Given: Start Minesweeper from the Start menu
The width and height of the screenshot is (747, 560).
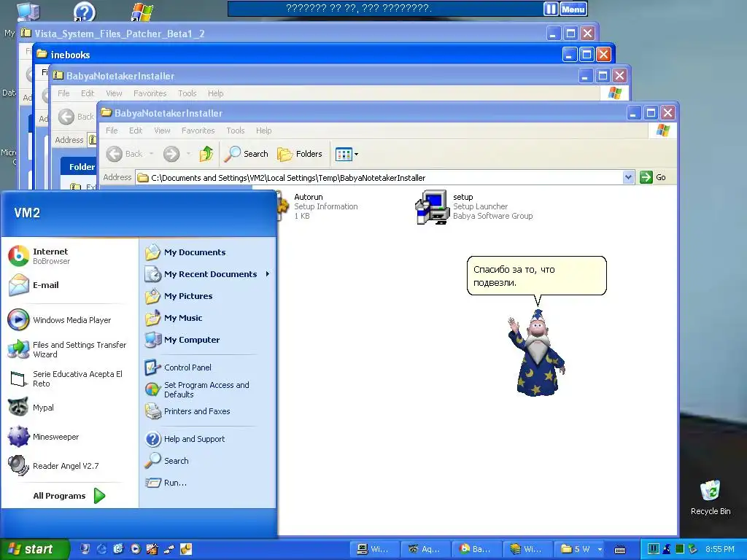Looking at the screenshot, I should (71, 437).
